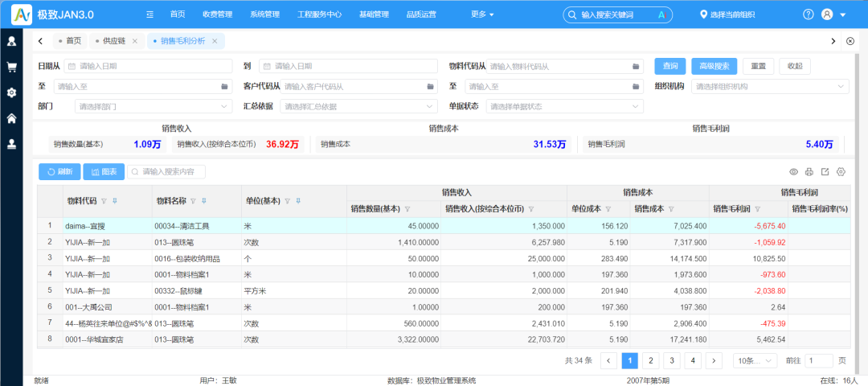Filter the 销售毛利润 column header
Screen dimensions: 868x386
pos(757,209)
